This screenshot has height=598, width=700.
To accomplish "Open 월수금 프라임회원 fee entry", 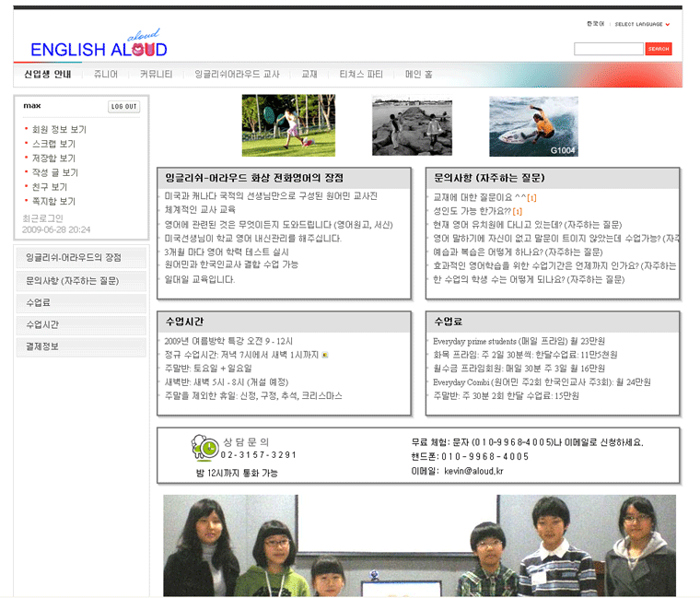I will coord(519,369).
